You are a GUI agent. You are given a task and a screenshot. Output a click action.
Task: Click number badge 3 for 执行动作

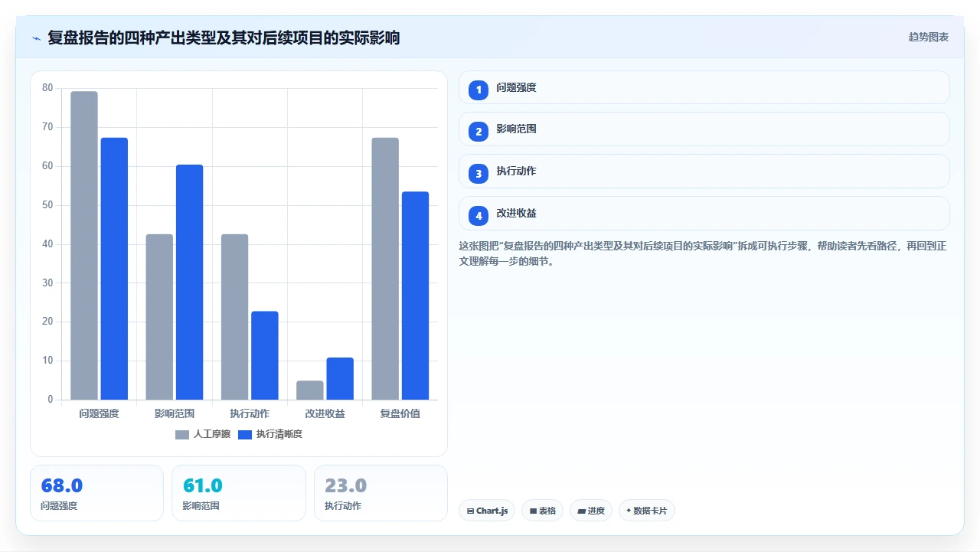tap(479, 174)
